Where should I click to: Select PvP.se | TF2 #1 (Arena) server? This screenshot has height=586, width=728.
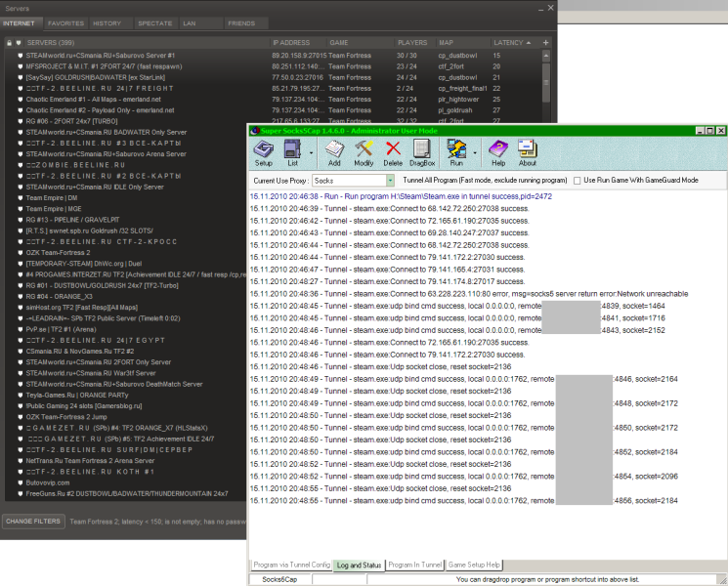point(126,329)
